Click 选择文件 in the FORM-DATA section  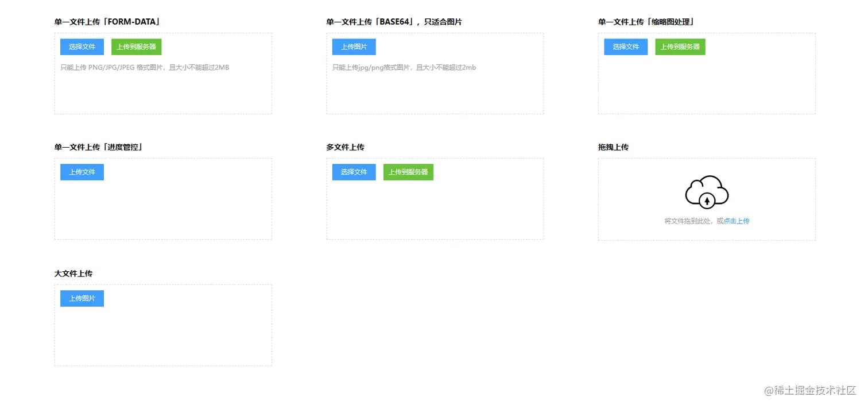[x=82, y=47]
